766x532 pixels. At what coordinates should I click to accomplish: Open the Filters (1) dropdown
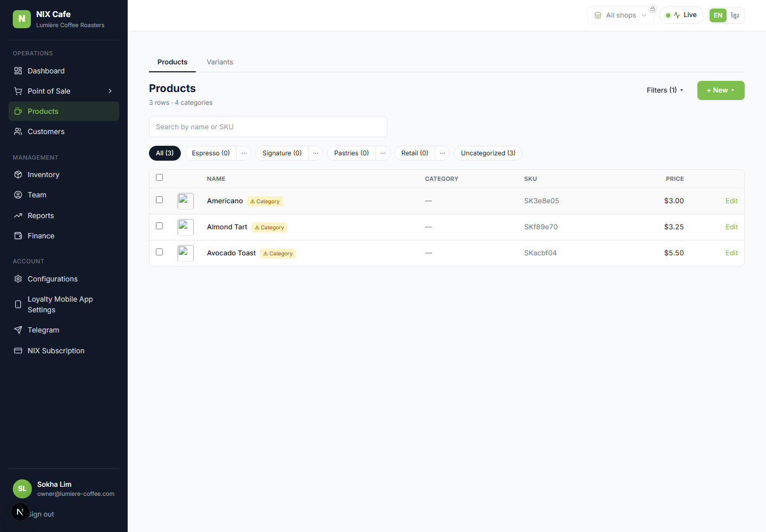click(x=665, y=90)
